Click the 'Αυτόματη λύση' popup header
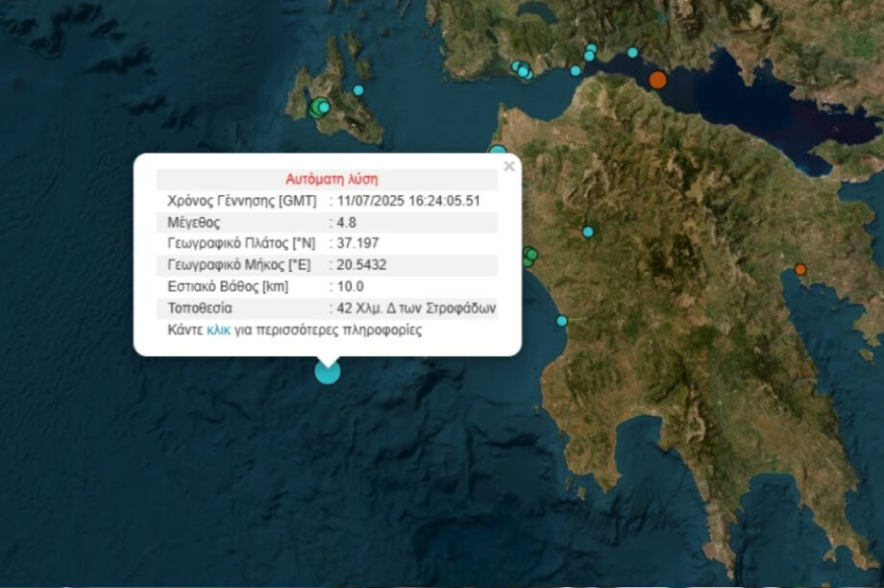Screen dimensions: 884x588 pyautogui.click(x=331, y=180)
